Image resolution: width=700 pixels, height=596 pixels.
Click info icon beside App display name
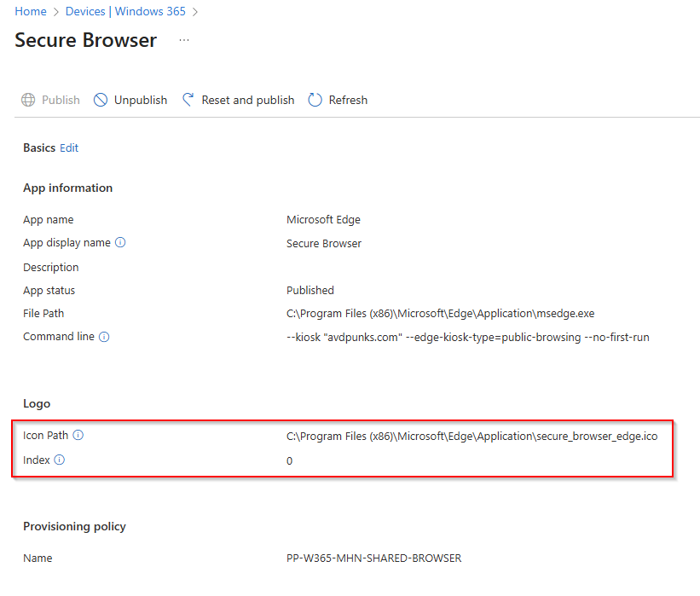[x=120, y=243]
